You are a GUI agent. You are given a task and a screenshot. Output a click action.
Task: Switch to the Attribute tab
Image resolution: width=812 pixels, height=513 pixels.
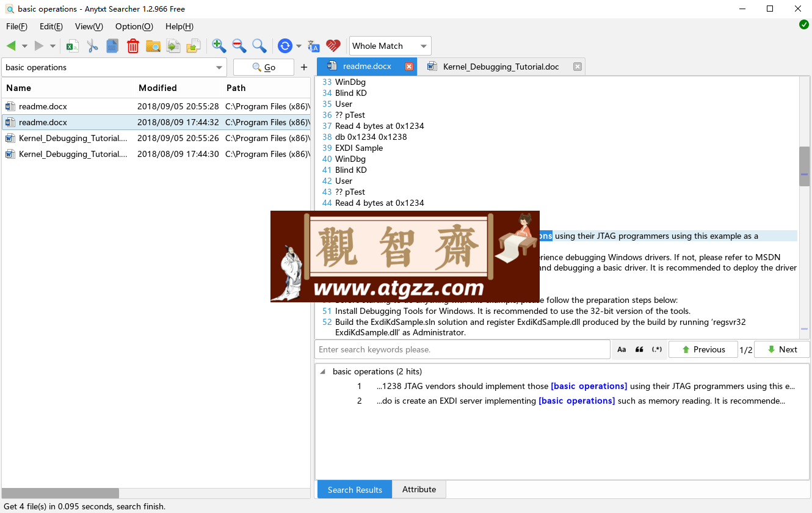[x=419, y=489]
